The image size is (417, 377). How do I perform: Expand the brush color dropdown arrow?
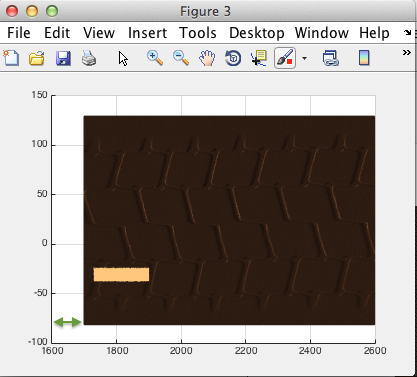pos(304,58)
